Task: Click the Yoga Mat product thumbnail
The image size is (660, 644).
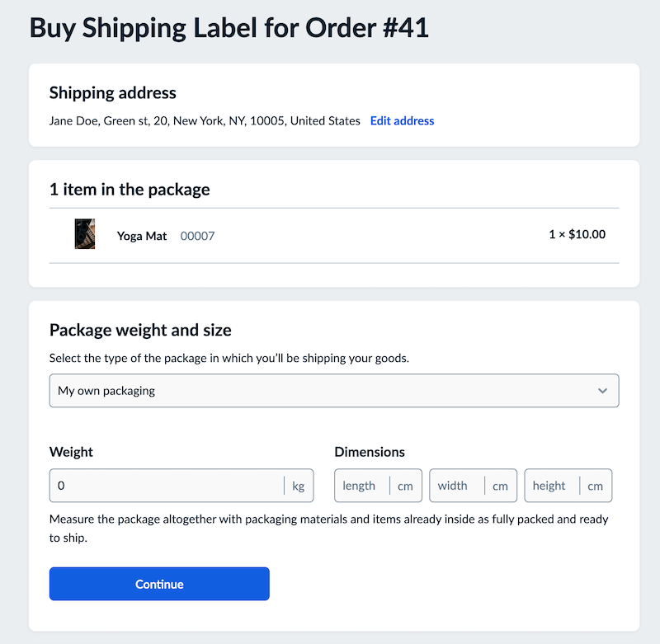Action: point(85,234)
